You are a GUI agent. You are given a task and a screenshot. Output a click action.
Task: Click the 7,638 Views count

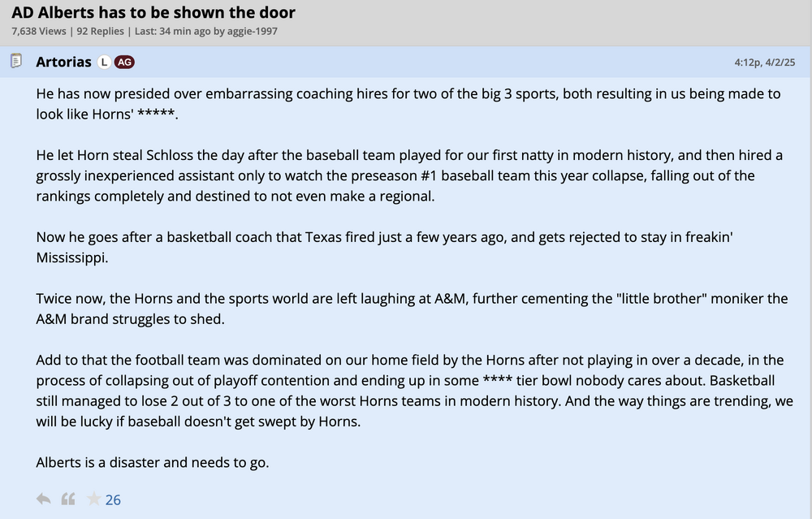point(38,31)
